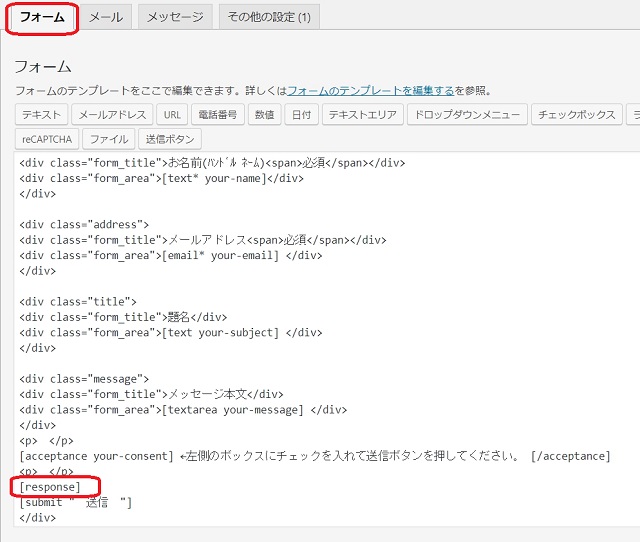Place cursor on the [response] line
This screenshot has width=640, height=542.
50,487
